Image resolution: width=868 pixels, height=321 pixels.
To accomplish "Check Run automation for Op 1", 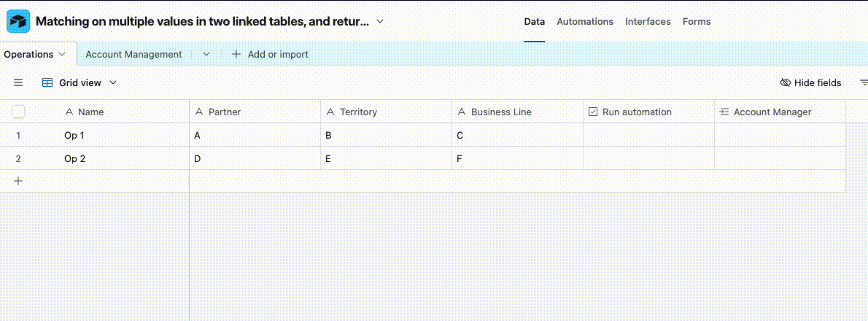I will click(x=648, y=135).
